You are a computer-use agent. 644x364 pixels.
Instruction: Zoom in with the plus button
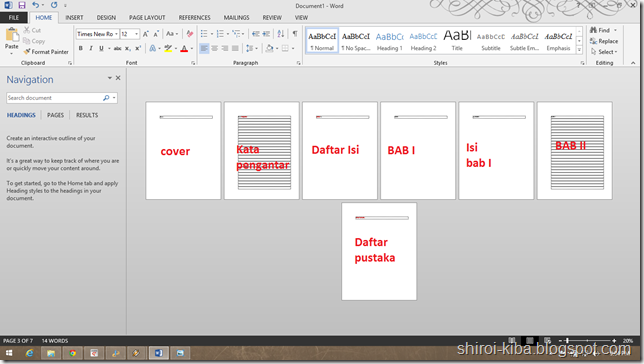[614, 341]
